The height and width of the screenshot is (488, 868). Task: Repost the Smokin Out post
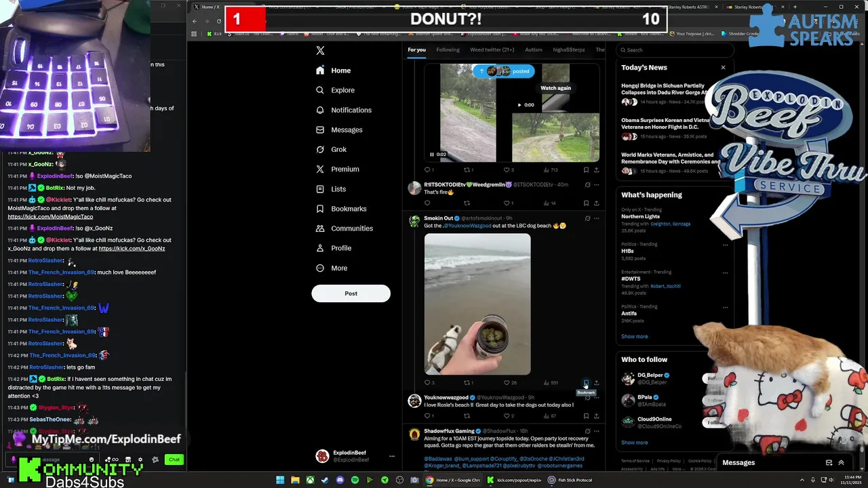[x=468, y=382]
